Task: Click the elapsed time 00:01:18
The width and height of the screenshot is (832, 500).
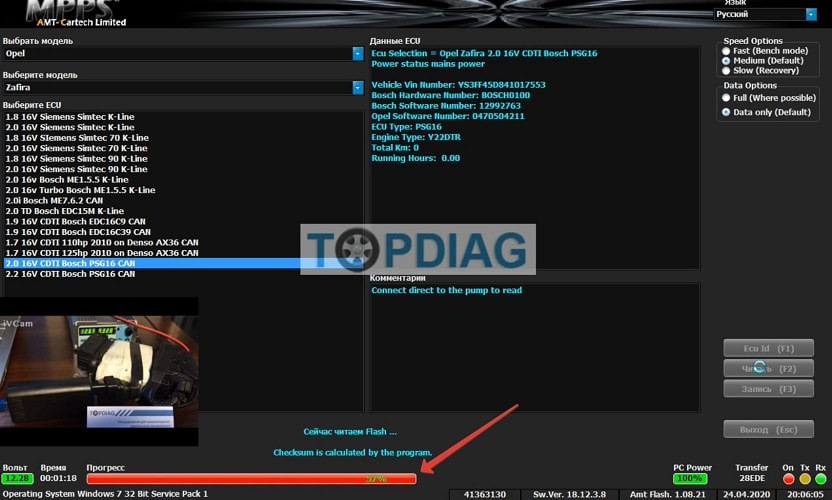Action: pos(58,478)
